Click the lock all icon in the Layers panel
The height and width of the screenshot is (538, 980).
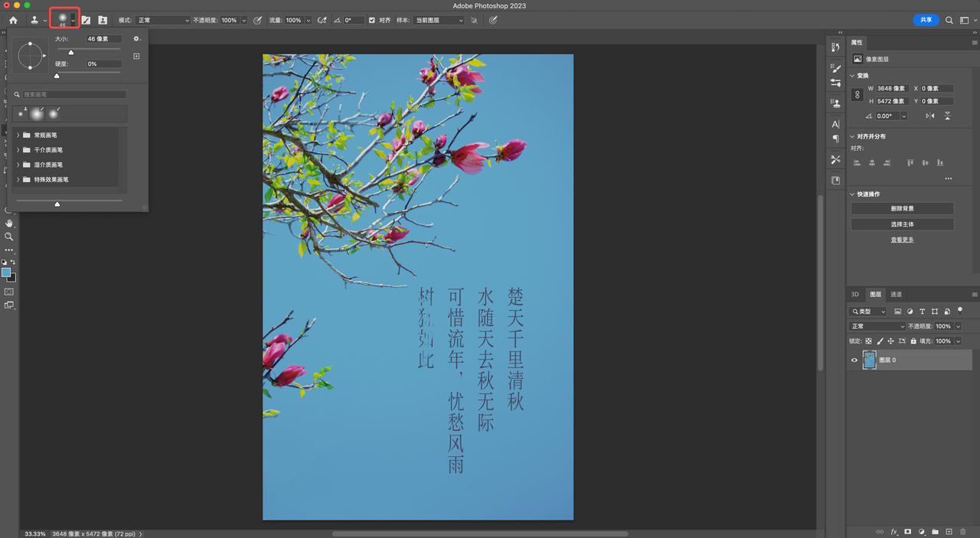[913, 341]
